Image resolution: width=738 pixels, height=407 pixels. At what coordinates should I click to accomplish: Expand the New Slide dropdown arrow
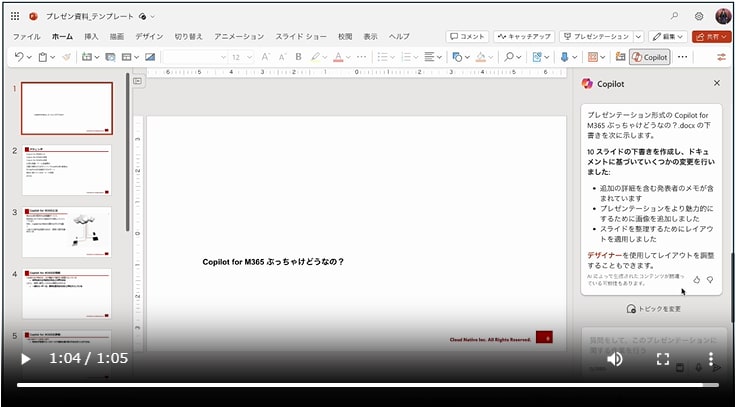(97, 57)
